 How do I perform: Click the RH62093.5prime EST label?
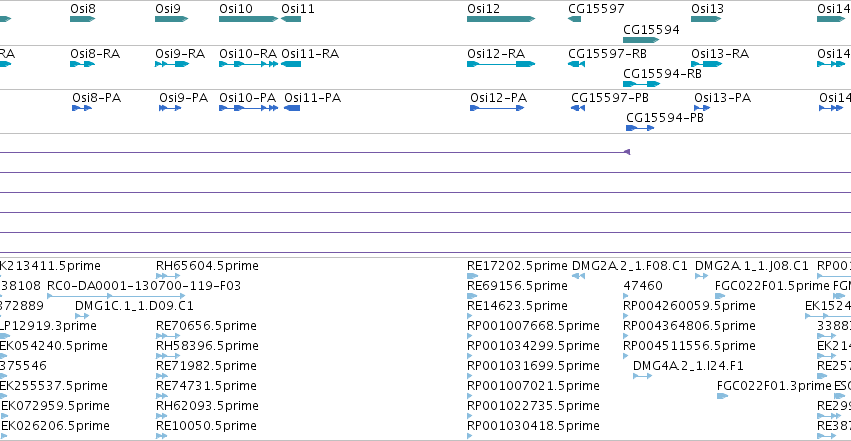[x=207, y=406]
